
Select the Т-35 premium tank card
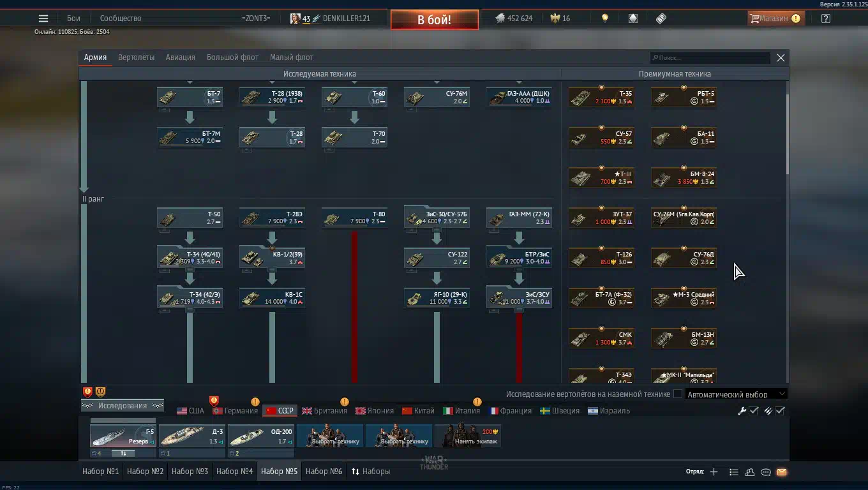pos(601,97)
